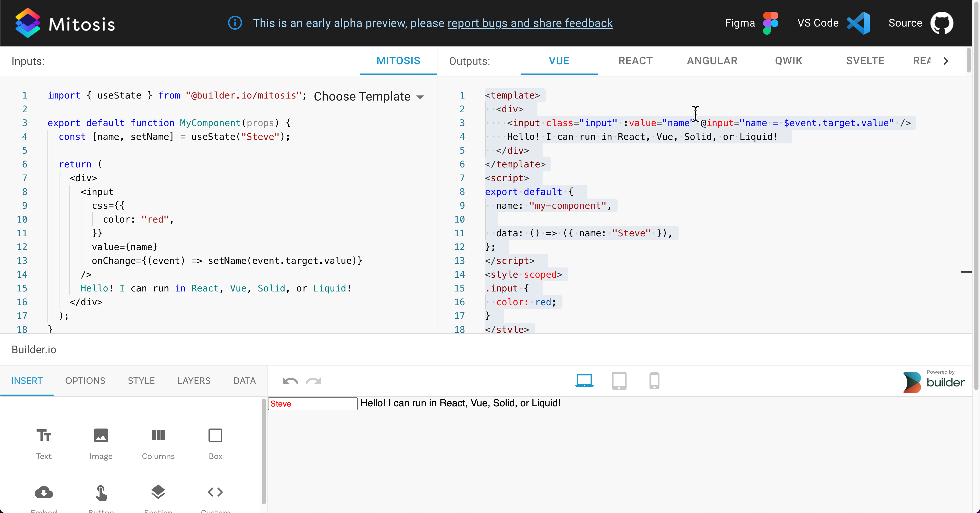Follow the report bugs and share feedback link
The image size is (980, 513).
[530, 23]
